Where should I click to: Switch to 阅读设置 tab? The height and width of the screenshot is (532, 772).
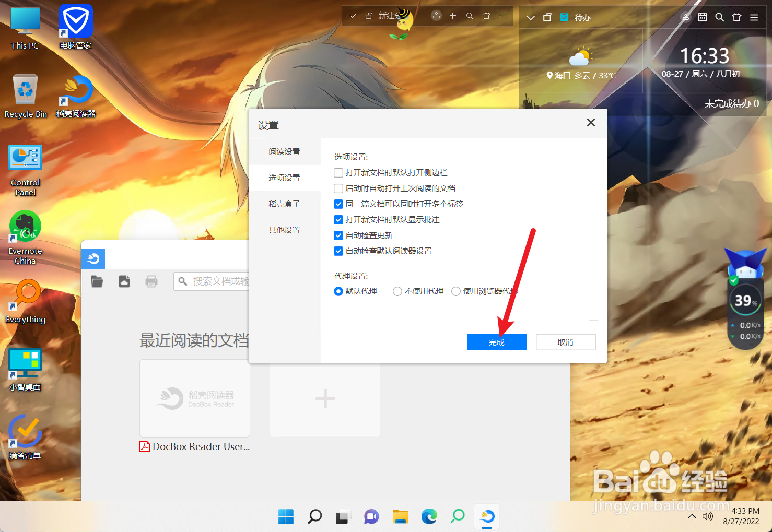(285, 151)
